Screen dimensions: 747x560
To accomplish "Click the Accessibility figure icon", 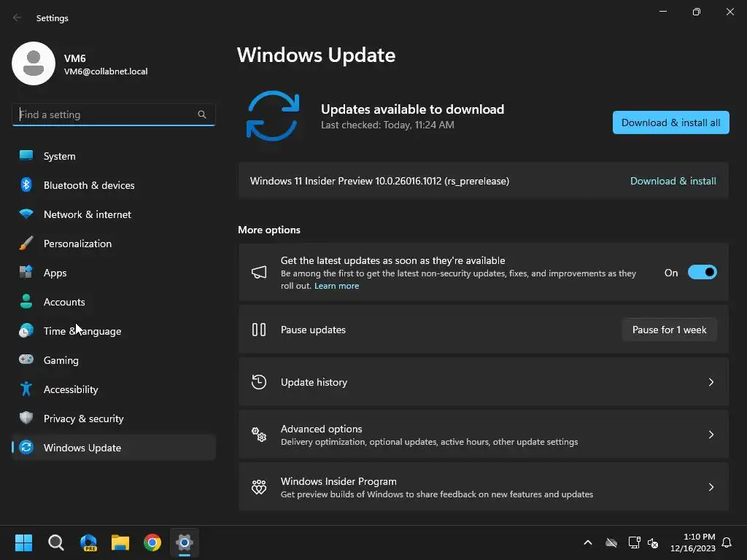I will click(26, 389).
